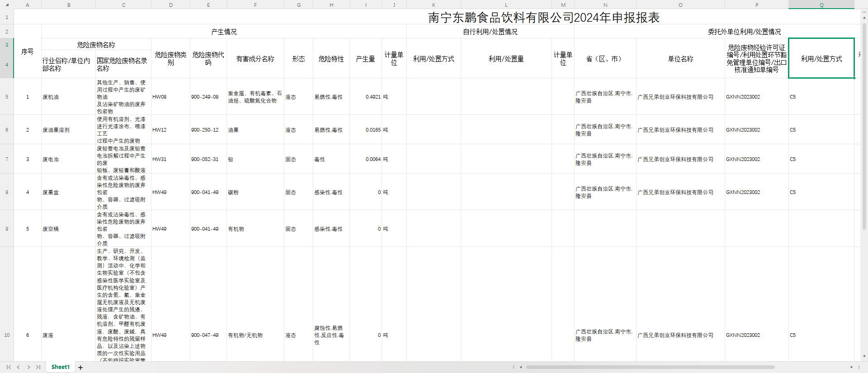The width and height of the screenshot is (868, 373).
Task: Select column Q header
Action: pos(821,5)
